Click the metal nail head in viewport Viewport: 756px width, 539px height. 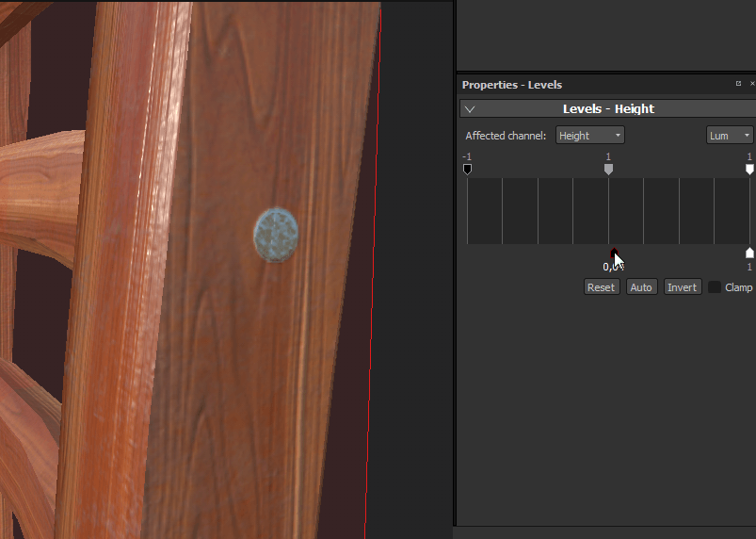276,236
